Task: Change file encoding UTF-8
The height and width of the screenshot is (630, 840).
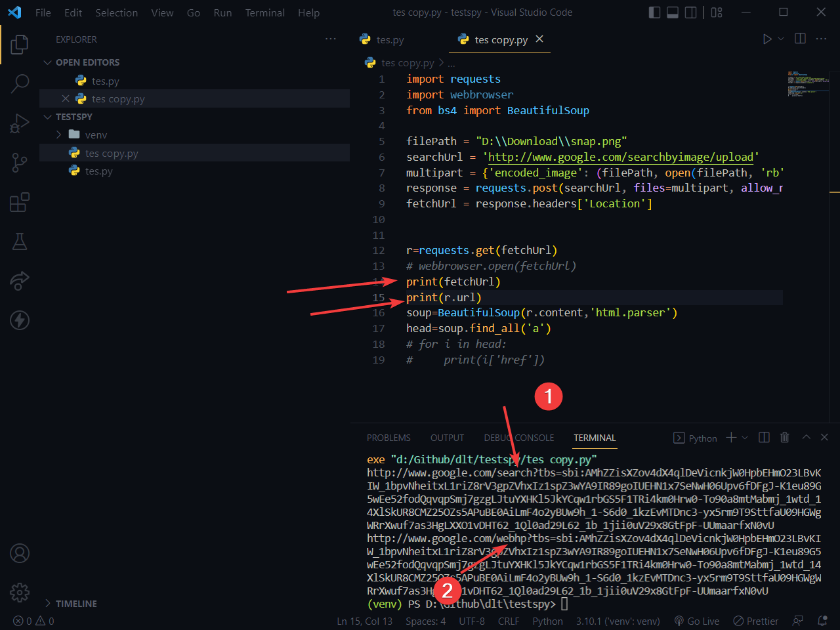Action: coord(472,621)
